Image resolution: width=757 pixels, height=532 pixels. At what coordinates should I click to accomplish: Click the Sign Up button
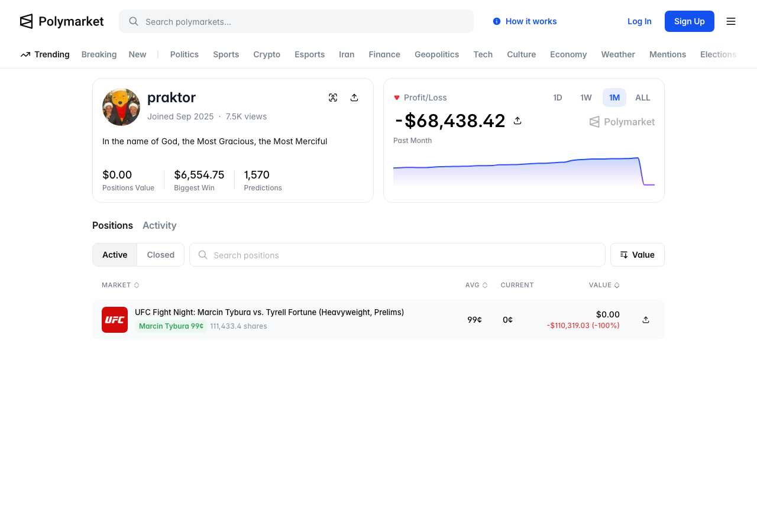coord(689,21)
